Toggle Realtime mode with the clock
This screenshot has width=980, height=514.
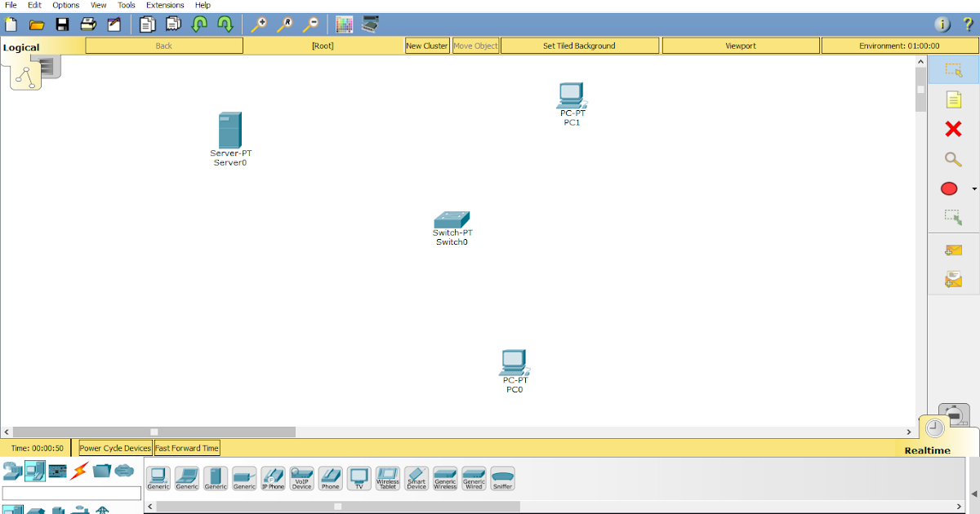tap(933, 426)
